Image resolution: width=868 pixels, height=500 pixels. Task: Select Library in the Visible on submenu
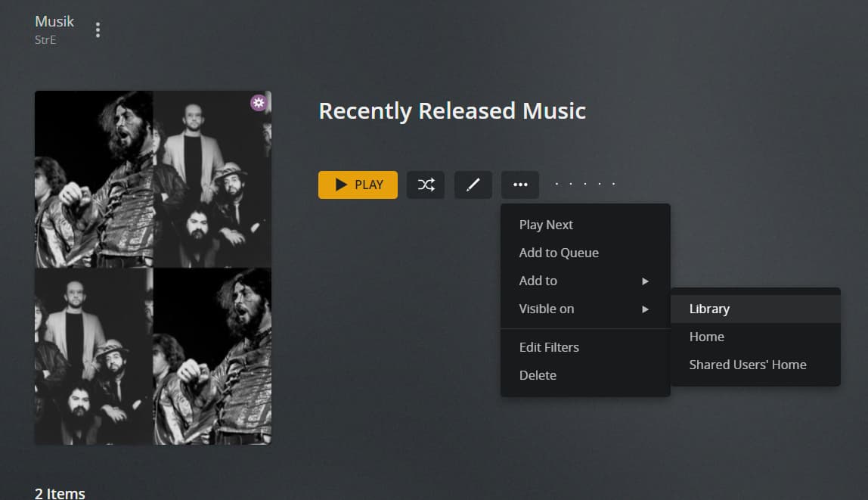[755, 309]
